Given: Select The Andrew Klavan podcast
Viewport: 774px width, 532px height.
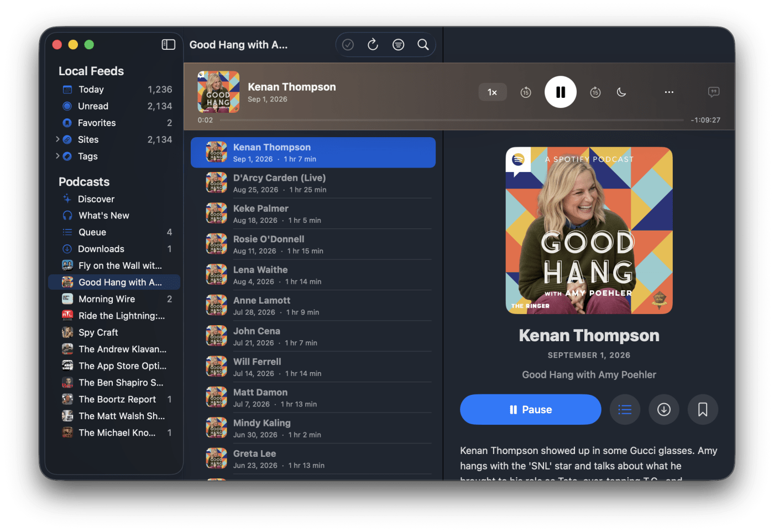Looking at the screenshot, I should [114, 349].
